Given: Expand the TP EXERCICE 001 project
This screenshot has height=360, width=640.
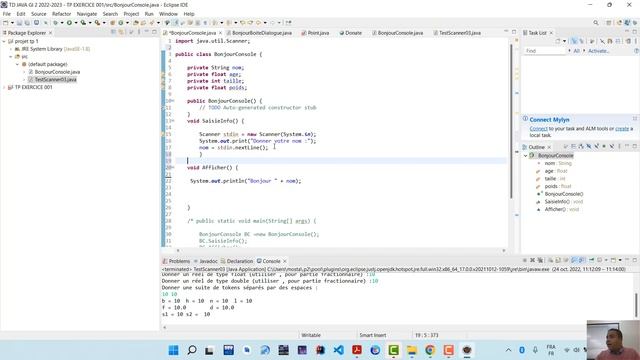Looking at the screenshot, I should (x=4, y=87).
